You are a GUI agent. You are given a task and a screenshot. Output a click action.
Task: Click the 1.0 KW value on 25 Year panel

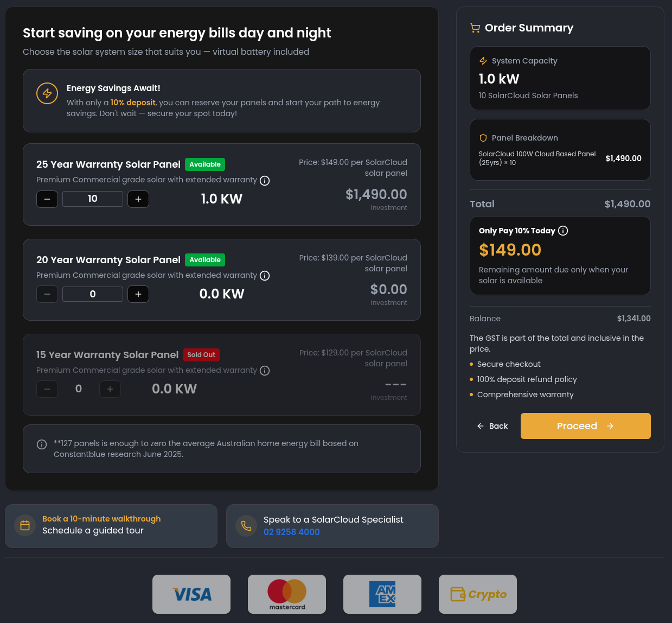[222, 199]
